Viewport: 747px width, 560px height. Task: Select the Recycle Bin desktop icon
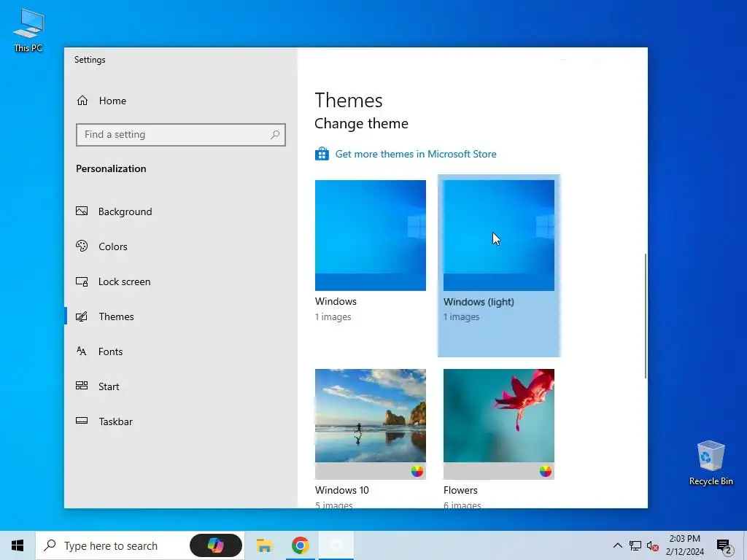[x=711, y=463]
